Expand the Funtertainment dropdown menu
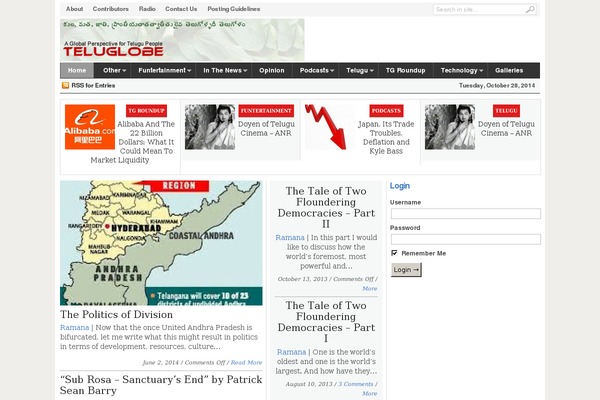Image resolution: width=600 pixels, height=400 pixels. tap(165, 70)
